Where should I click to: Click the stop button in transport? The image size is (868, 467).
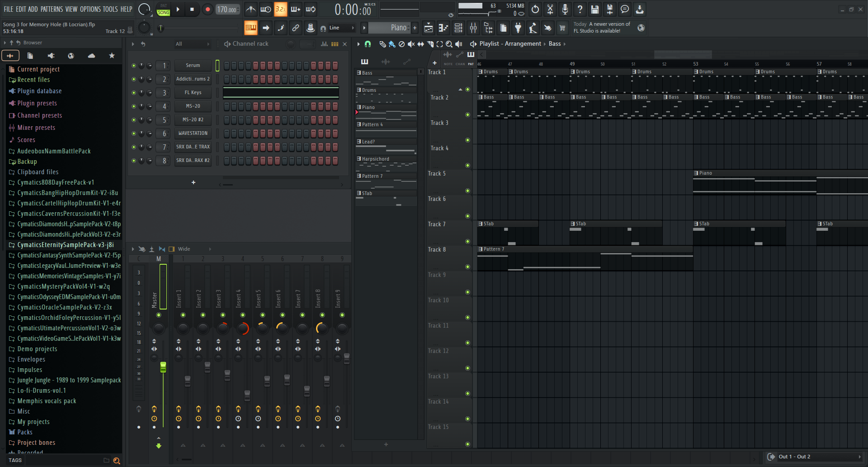pos(192,10)
